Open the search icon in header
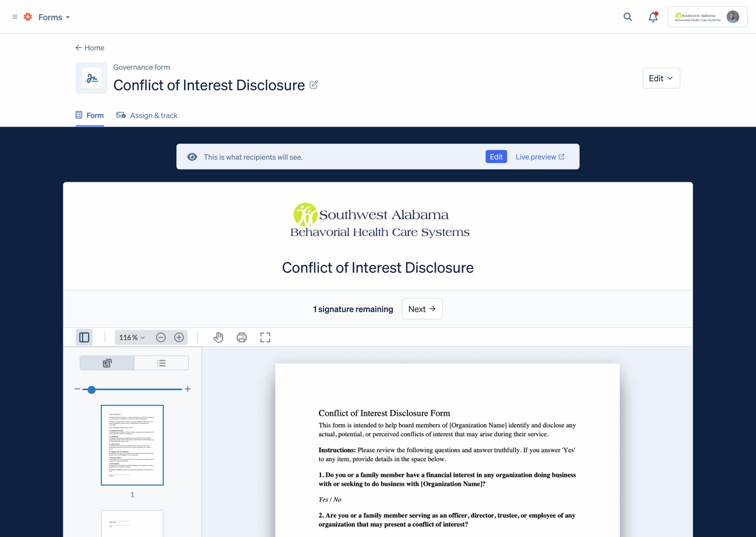Viewport: 756px width, 537px height. point(628,17)
